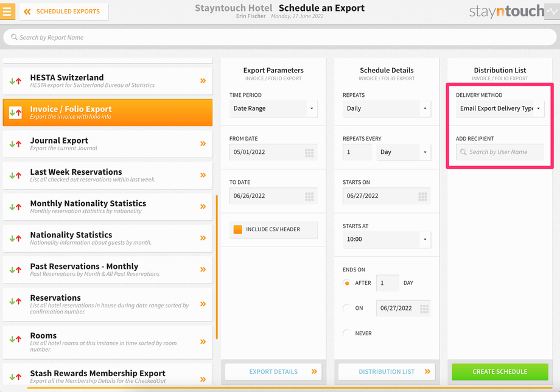The image size is (560, 392).
Task: Click the HESTA Switzerland export arrows icon
Action: tap(15, 81)
